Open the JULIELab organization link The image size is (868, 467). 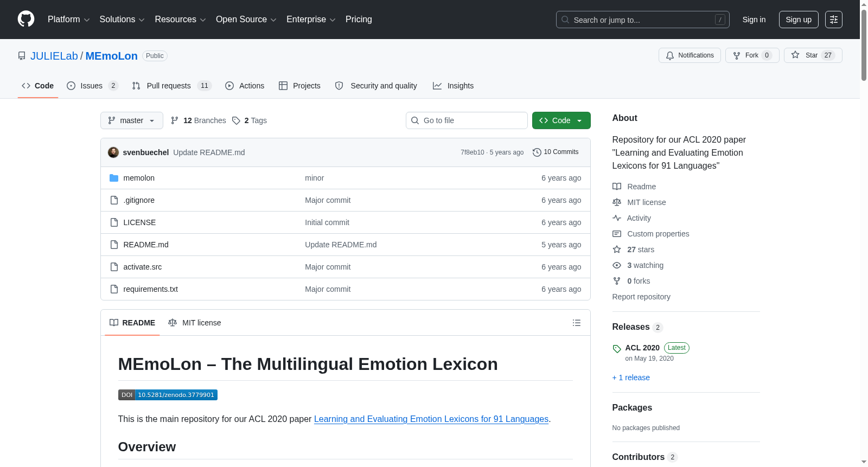54,56
